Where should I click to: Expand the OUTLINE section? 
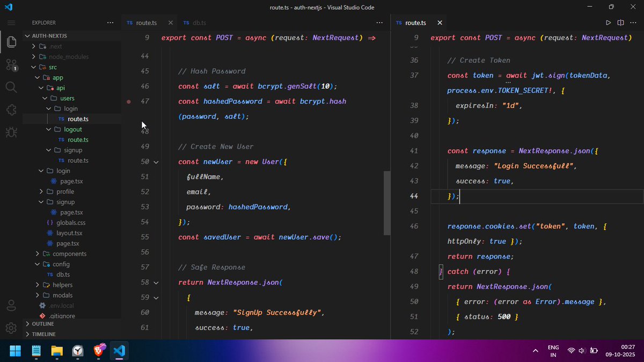click(42, 324)
